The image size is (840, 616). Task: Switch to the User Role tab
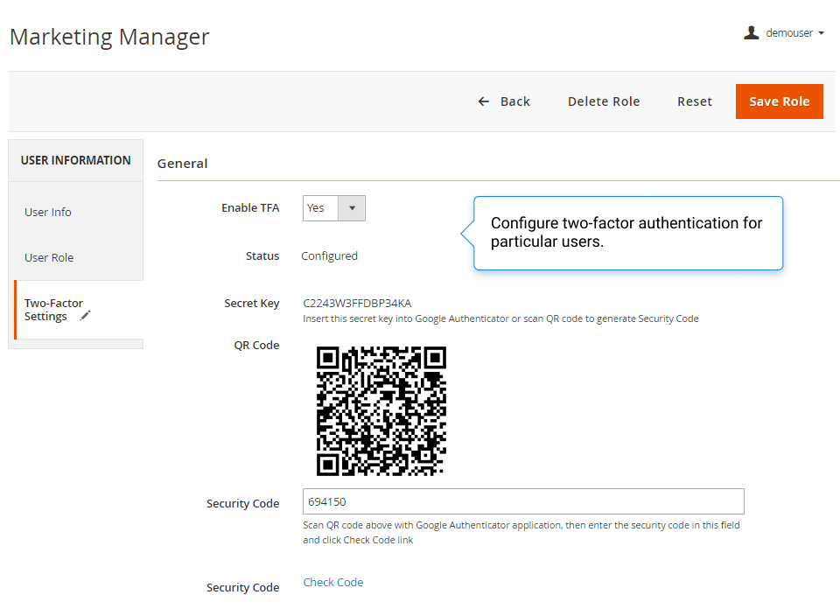click(x=49, y=257)
